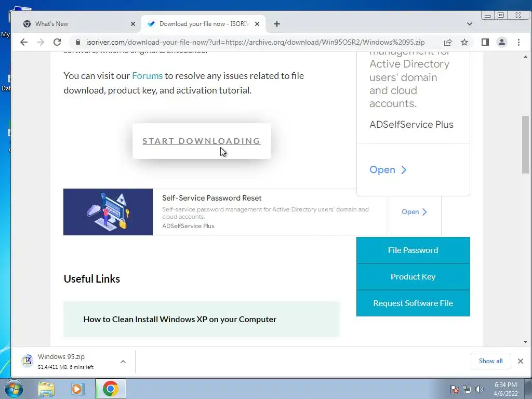Expand the Windows 95.zip download options caret
The height and width of the screenshot is (399, 532).
(x=123, y=362)
